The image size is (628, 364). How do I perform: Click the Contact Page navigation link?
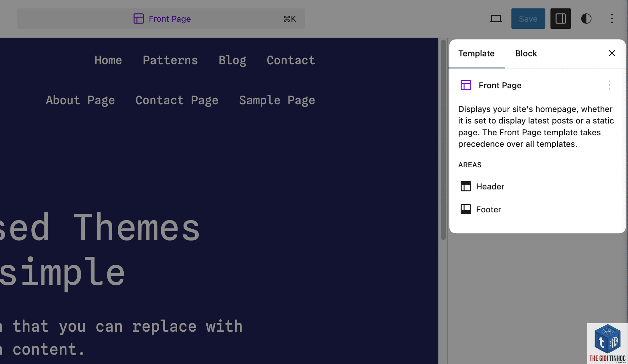177,100
